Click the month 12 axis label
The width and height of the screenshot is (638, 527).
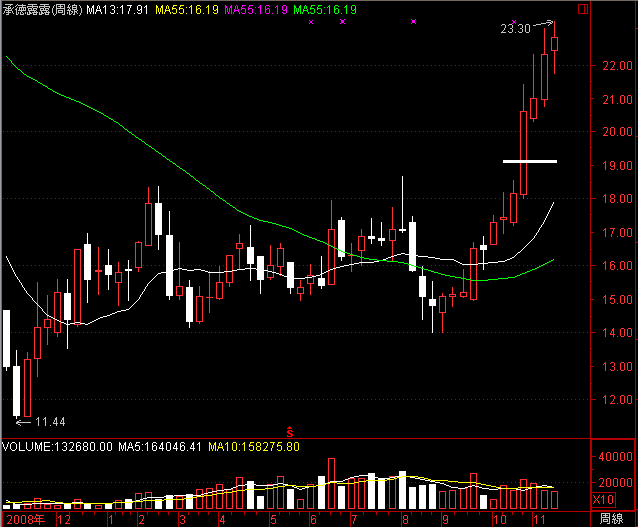click(x=63, y=520)
